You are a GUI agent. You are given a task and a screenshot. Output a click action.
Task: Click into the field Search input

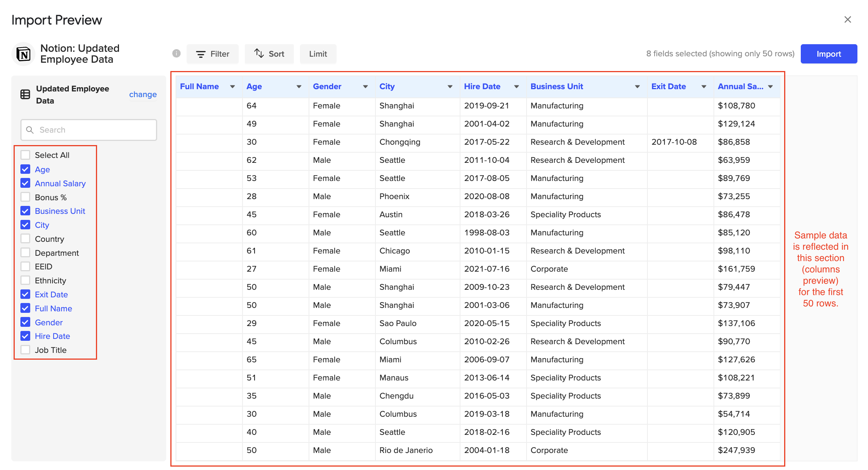coord(94,130)
